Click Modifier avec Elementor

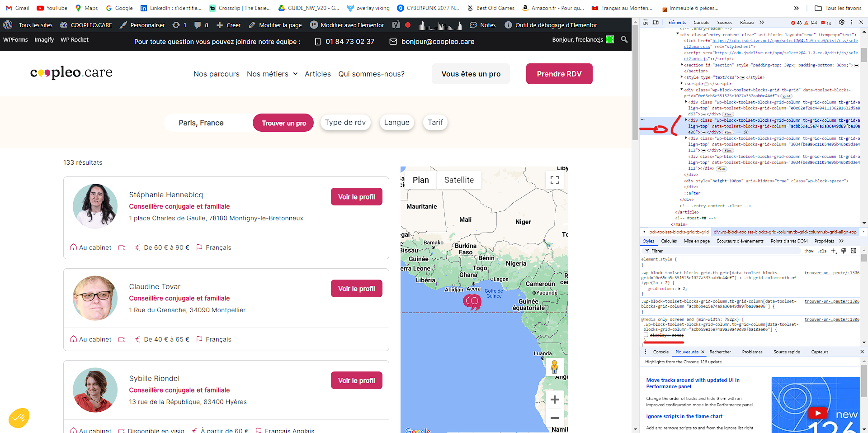[x=347, y=25]
